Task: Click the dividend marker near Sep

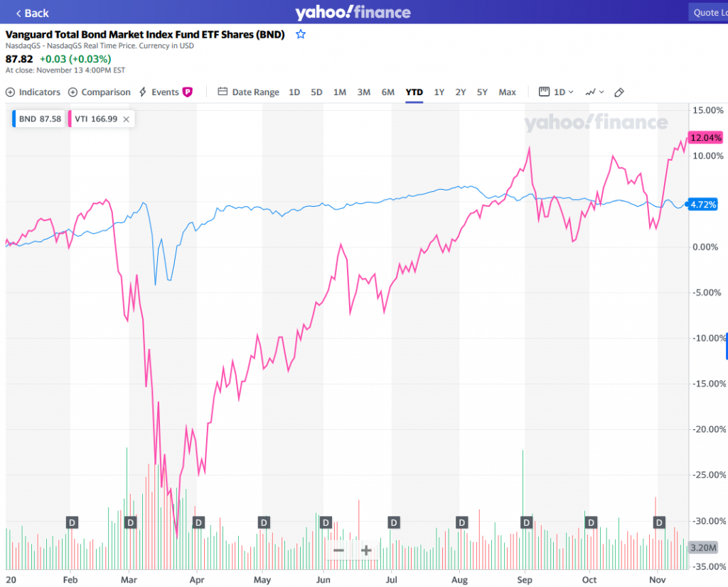Action: point(526,522)
